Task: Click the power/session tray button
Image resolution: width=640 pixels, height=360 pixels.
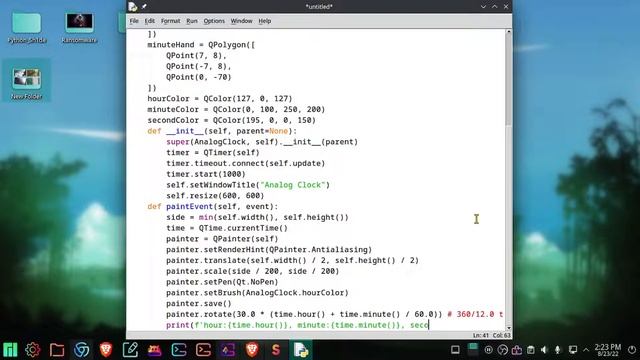Action: click(632, 350)
